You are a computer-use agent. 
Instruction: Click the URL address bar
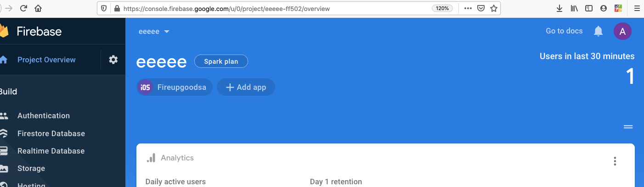(299, 8)
